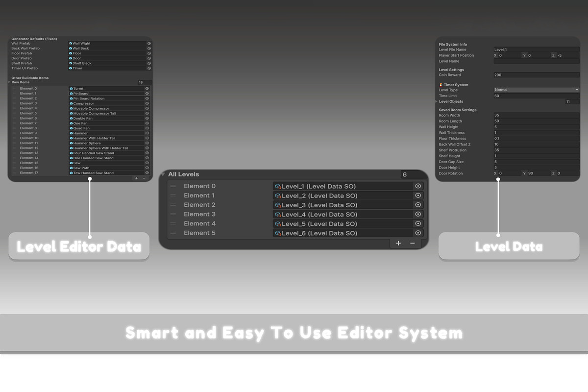Grab drag handle of All Levels Element 3

coord(173,214)
